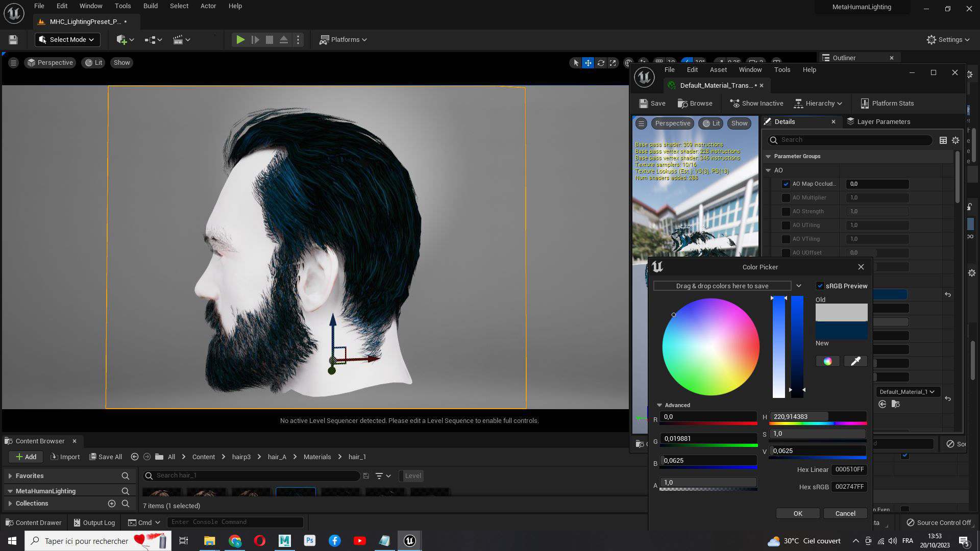980x551 pixels.
Task: Start Play in Editor with the green play button
Action: pyautogui.click(x=240, y=40)
